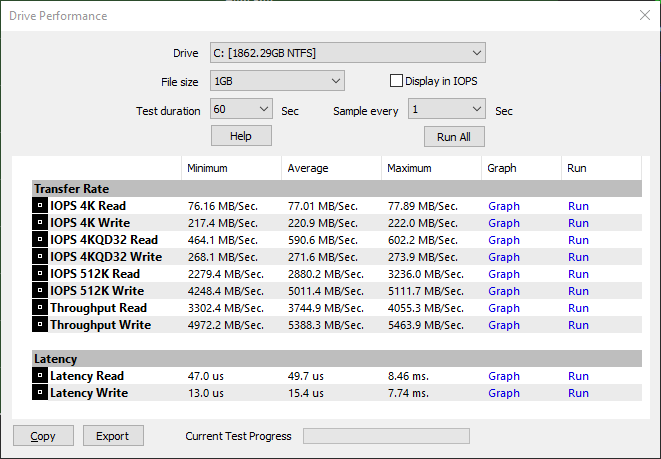Click the icon beside Throughput Write
This screenshot has width=661, height=459.
click(x=40, y=325)
